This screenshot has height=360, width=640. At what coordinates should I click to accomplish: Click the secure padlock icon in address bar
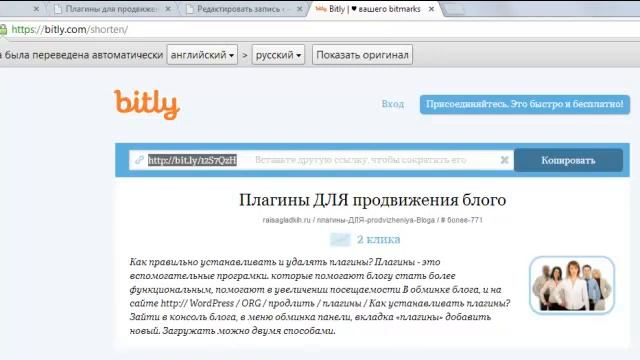coord(3,29)
